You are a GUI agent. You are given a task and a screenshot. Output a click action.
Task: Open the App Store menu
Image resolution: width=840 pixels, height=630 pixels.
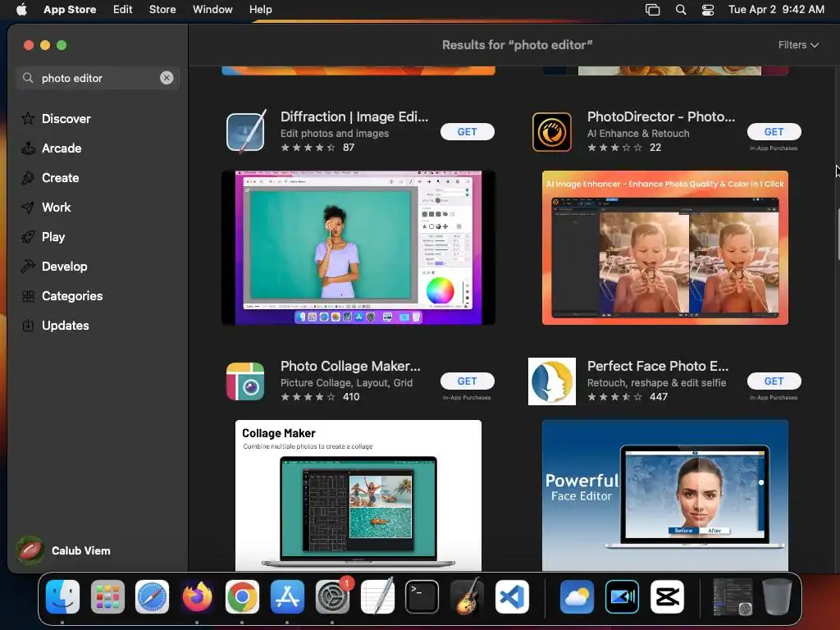point(70,9)
